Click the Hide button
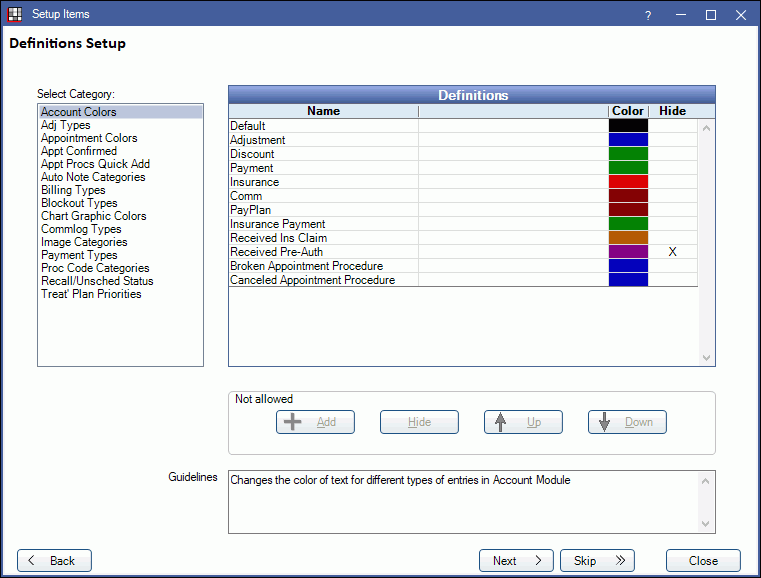 click(419, 422)
